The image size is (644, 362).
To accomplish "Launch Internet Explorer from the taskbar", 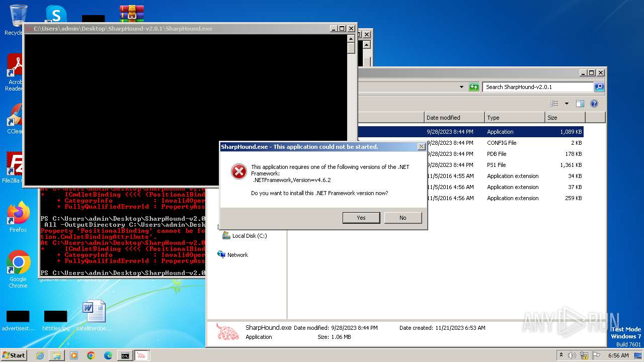I will click(40, 355).
